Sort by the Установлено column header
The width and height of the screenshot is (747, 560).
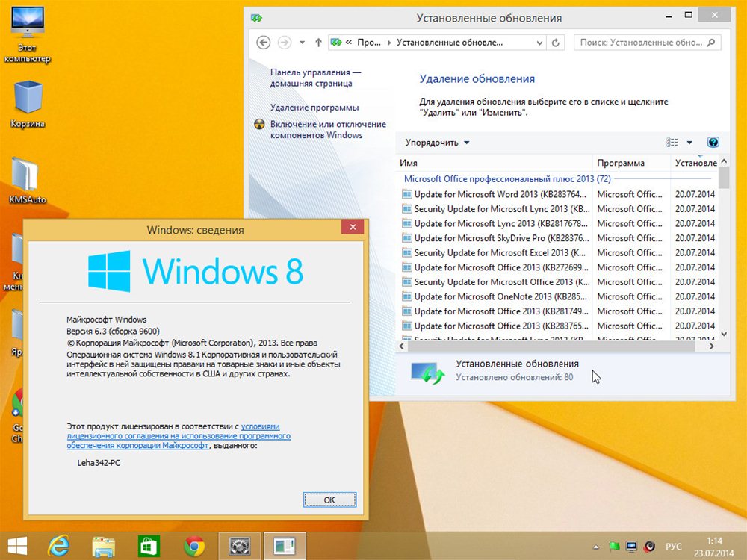pyautogui.click(x=695, y=163)
